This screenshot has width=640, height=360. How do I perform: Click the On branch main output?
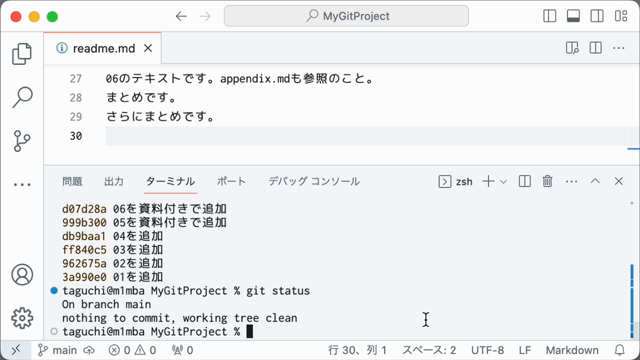pos(107,304)
